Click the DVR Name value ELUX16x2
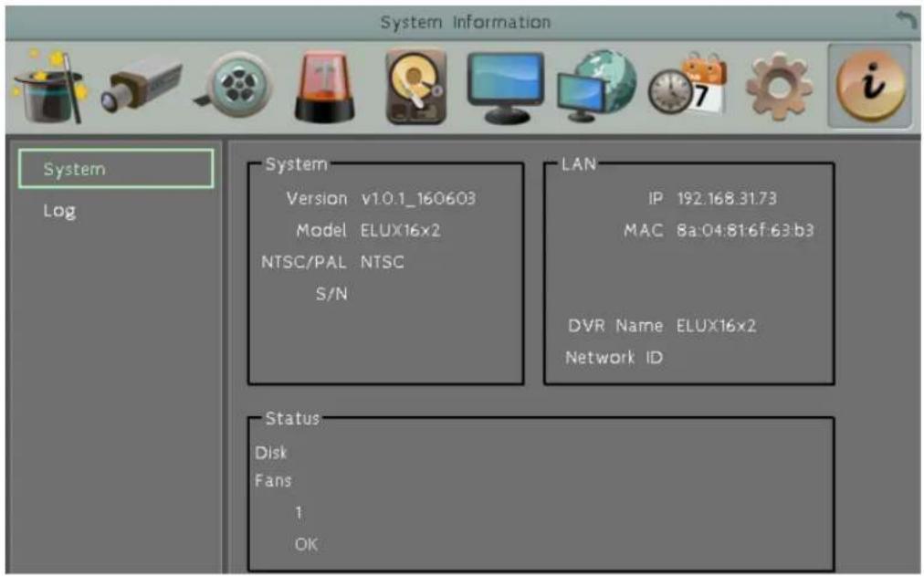Screen dimensions: 924x576 (716, 326)
